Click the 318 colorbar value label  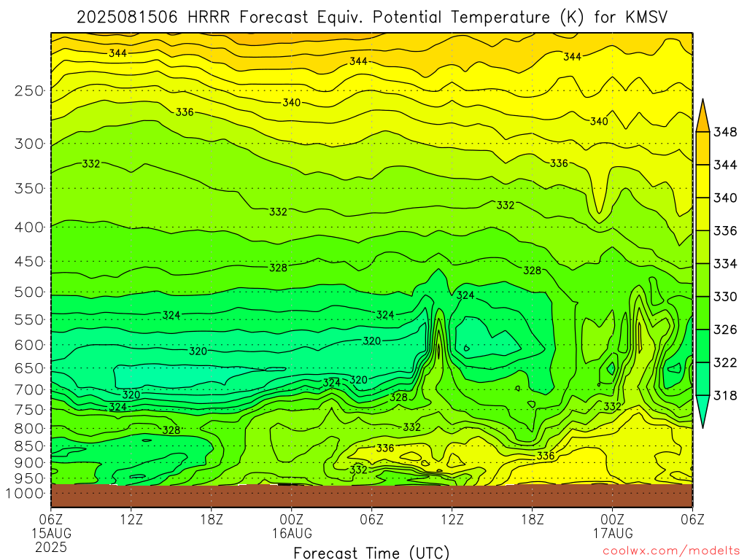pos(725,396)
